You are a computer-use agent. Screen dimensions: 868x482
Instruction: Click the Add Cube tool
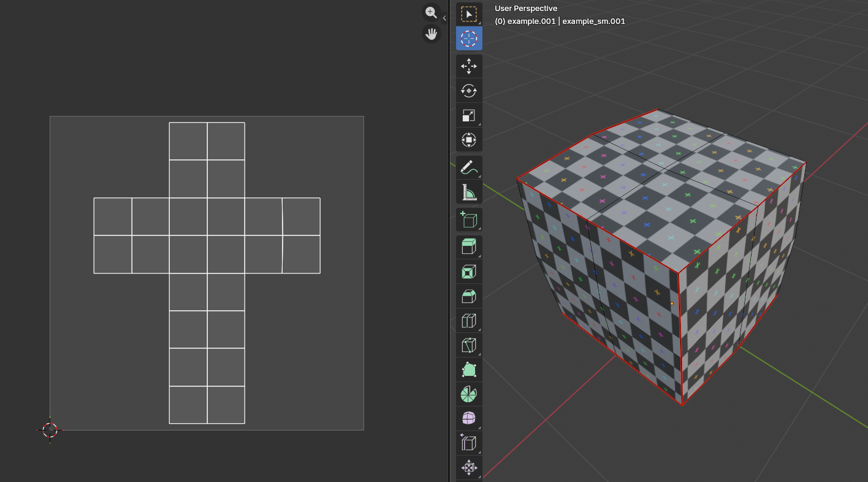tap(469, 220)
